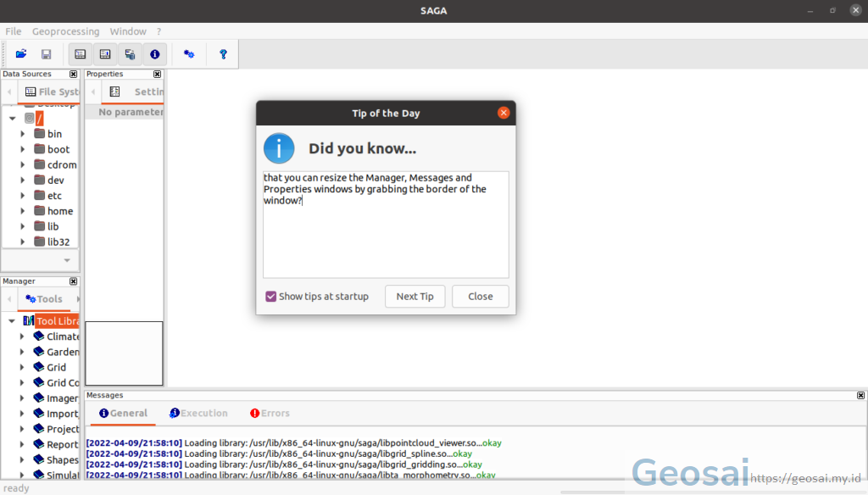Click the Help question mark toolbar icon
The image size is (868, 495).
223,53
